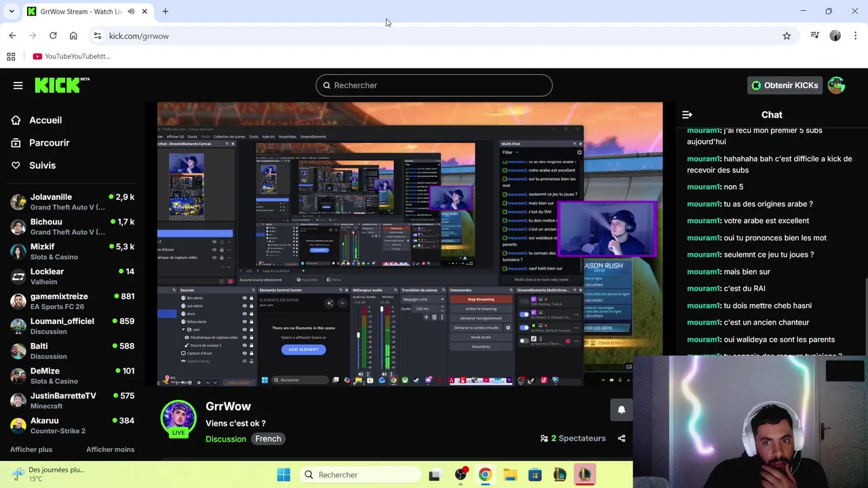Open the settings gear in streamed Multi-Chat
The width and height of the screenshot is (868, 488).
tap(579, 152)
